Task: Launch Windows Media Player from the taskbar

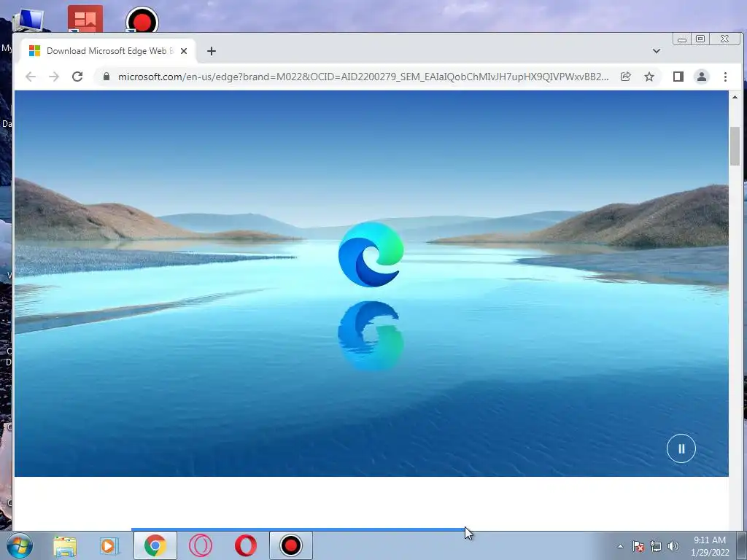Action: tap(109, 545)
